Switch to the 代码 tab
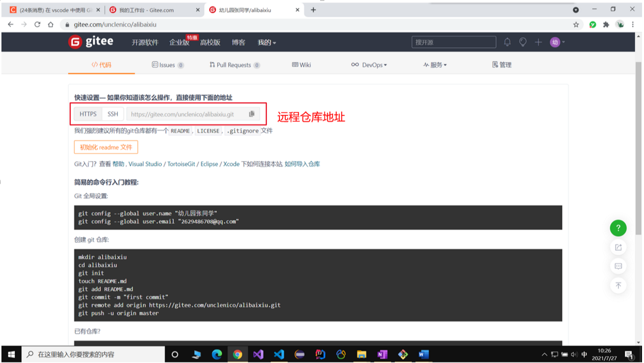This screenshot has height=363, width=644. pyautogui.click(x=102, y=65)
